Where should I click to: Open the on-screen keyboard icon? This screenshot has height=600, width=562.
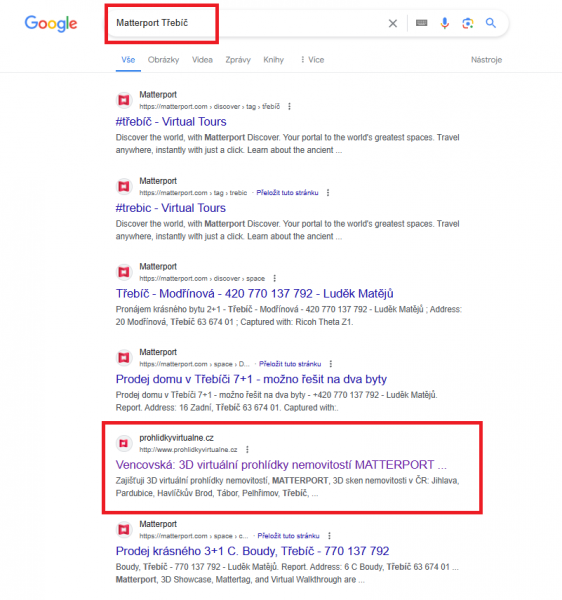[x=421, y=23]
